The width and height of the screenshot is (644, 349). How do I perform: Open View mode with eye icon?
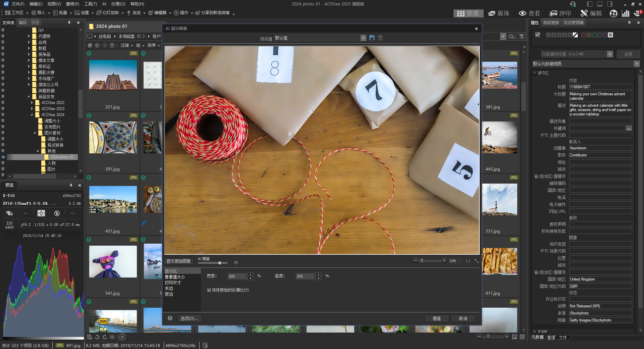pyautogui.click(x=529, y=13)
